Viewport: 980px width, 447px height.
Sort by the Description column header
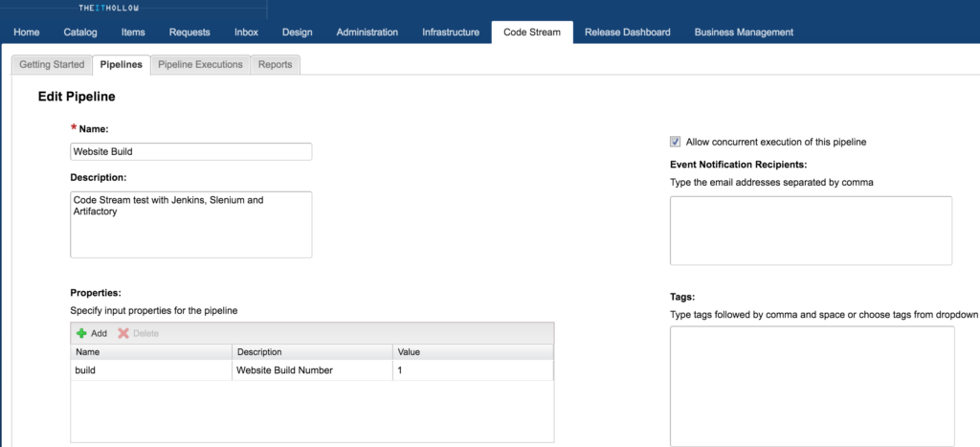point(312,352)
